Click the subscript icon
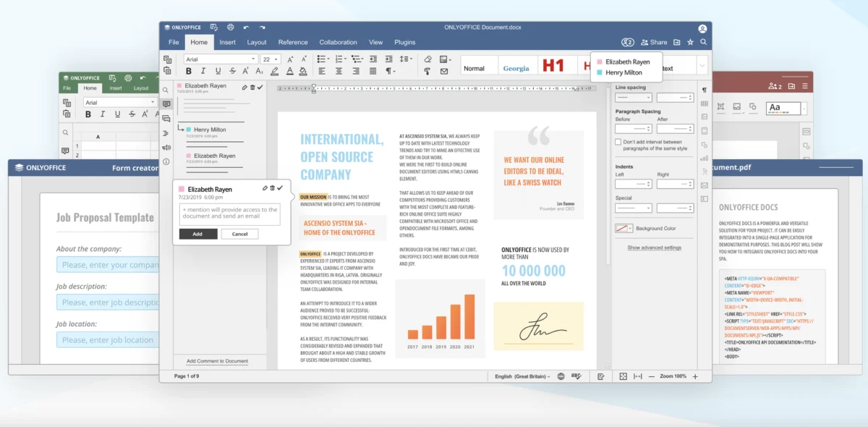The width and height of the screenshot is (868, 427). point(259,71)
